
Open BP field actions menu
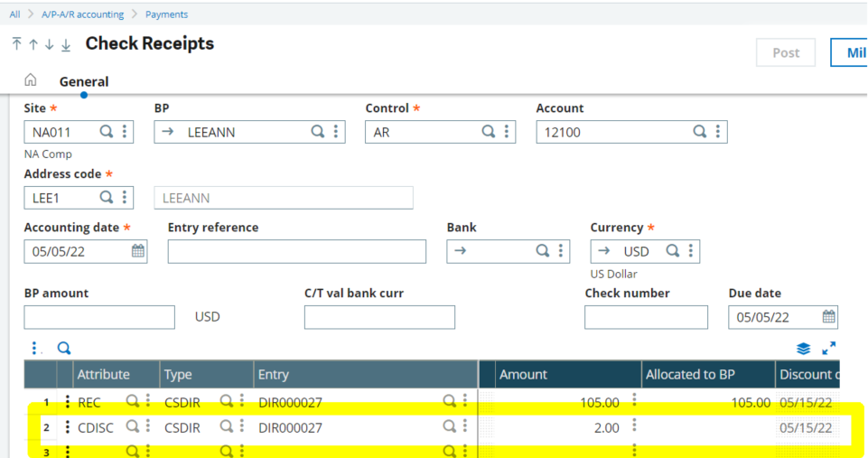tap(336, 132)
